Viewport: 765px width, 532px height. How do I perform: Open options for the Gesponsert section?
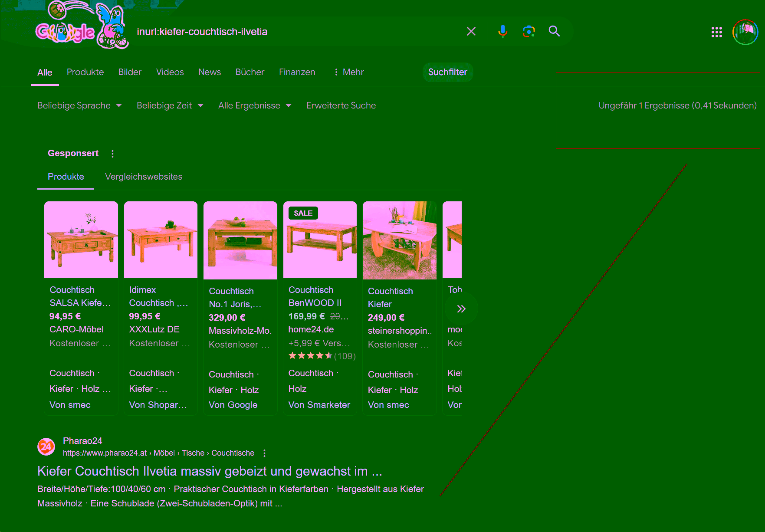(x=112, y=153)
